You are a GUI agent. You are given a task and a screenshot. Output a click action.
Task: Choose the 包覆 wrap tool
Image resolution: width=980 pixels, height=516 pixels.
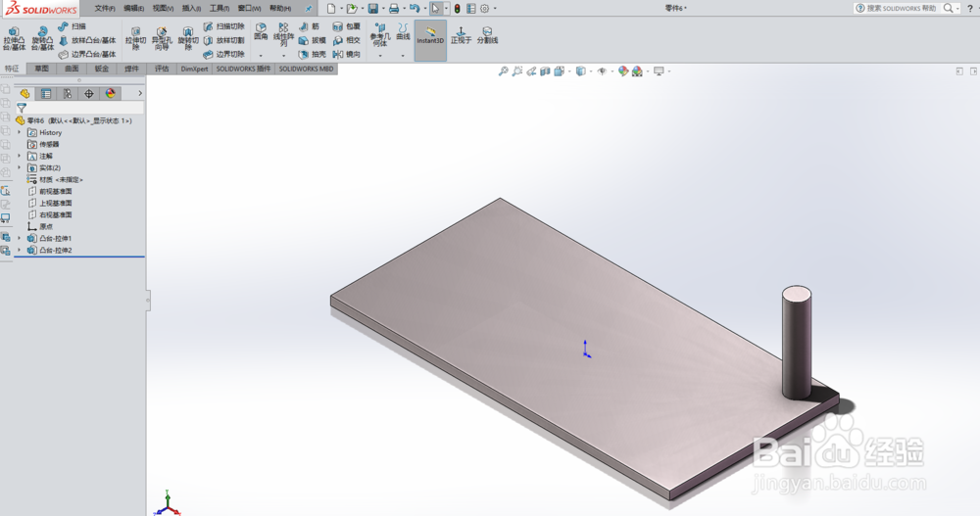coord(346,26)
